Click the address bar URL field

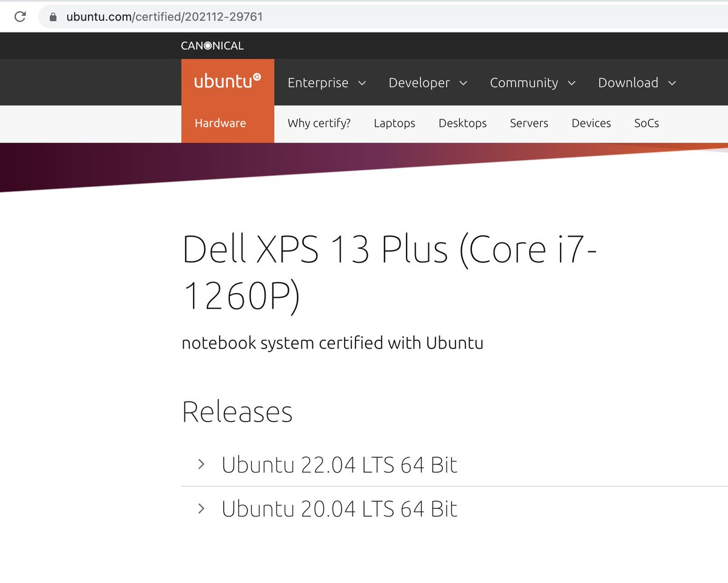point(382,17)
